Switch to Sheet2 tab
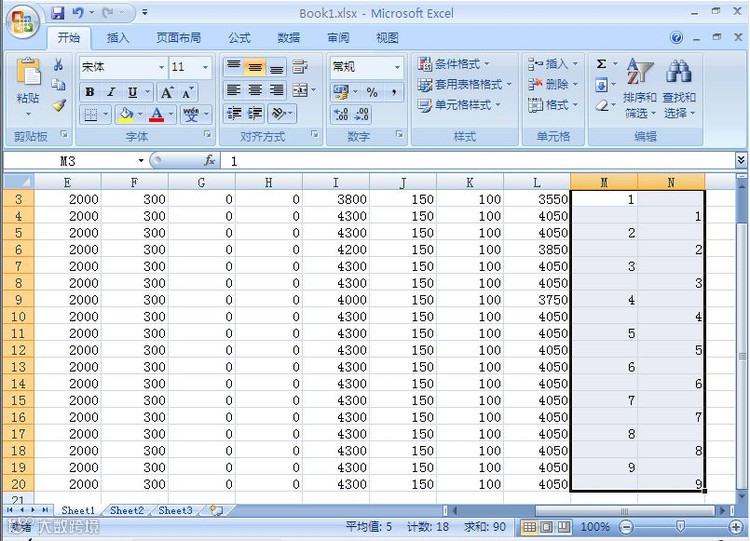 pyautogui.click(x=127, y=510)
